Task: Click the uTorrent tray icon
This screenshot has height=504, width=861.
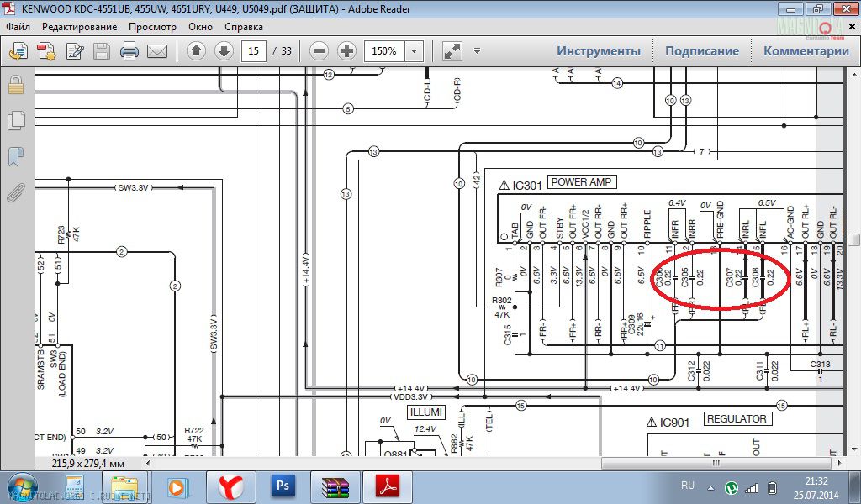Action: (732, 487)
